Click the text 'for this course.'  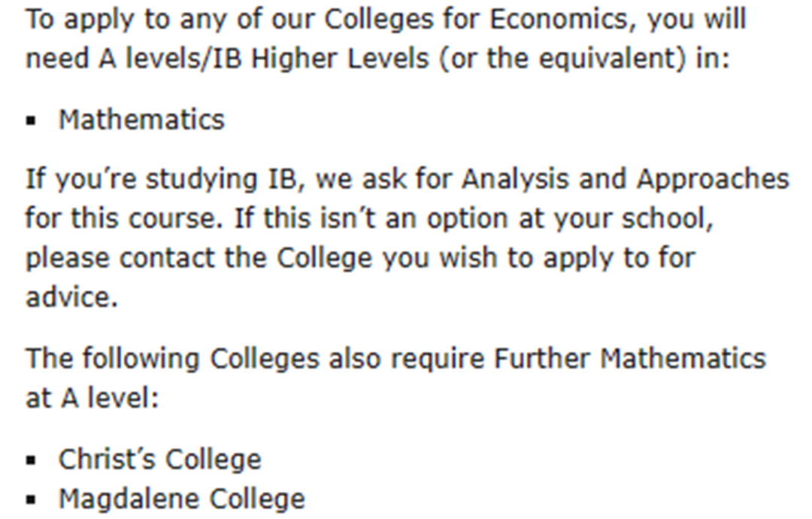click(x=124, y=217)
